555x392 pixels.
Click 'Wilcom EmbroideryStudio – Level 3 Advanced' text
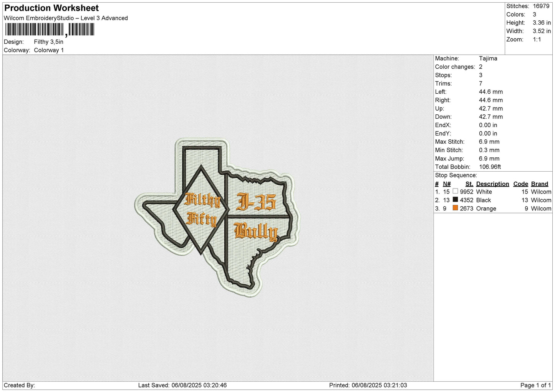[x=66, y=18]
